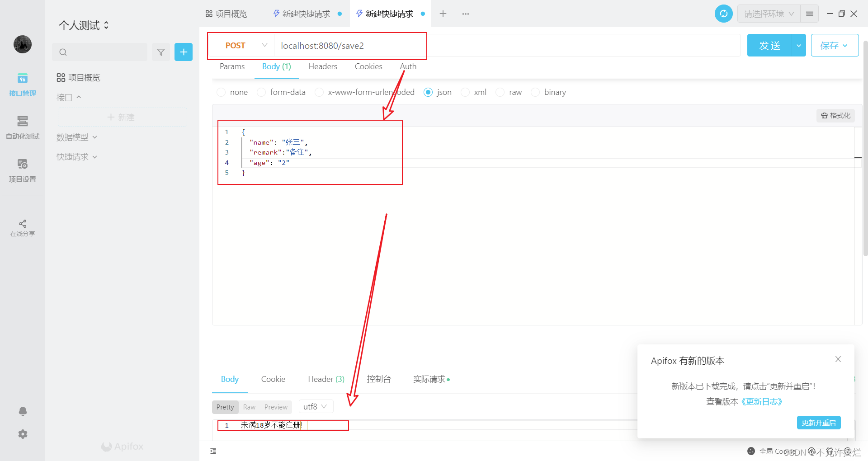This screenshot has height=461, width=868.
Task: Select the xml body type radio button
Action: (465, 92)
